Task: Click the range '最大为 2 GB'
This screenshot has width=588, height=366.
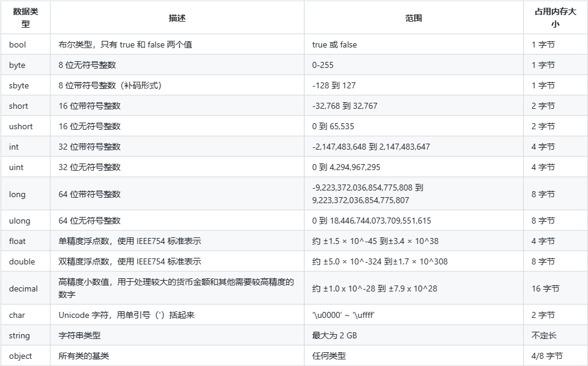Action: (x=335, y=335)
